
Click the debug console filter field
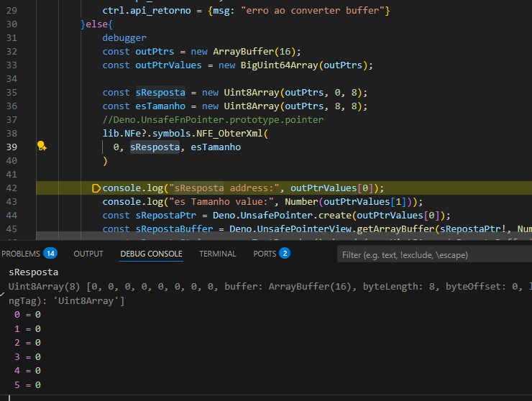pyautogui.click(x=434, y=255)
